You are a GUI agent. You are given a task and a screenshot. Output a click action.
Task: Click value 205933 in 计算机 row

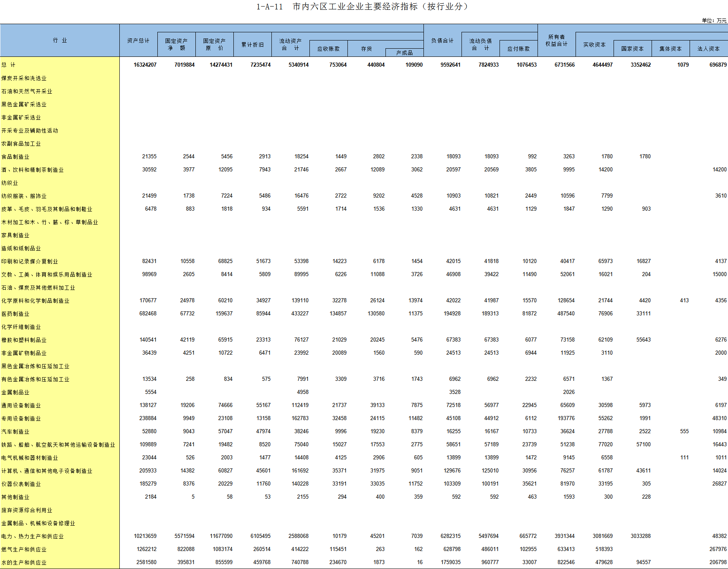[148, 470]
